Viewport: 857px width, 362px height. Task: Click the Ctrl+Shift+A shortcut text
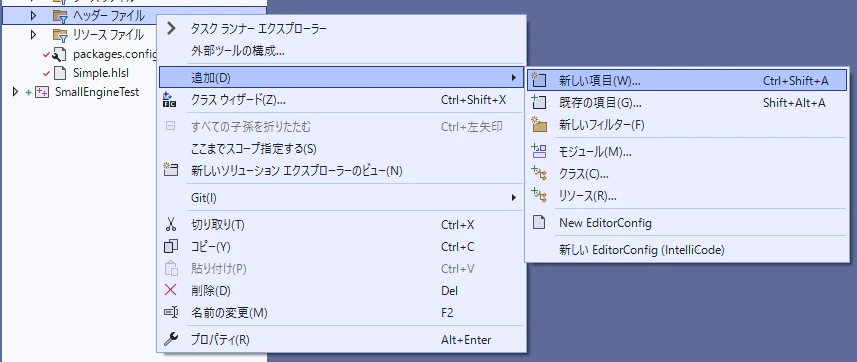796,81
